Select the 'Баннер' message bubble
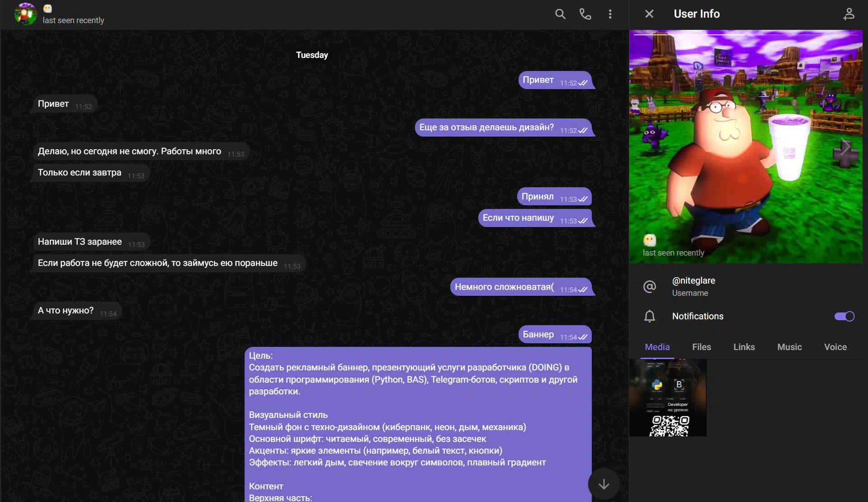Viewport: 868px width, 502px height. [555, 335]
